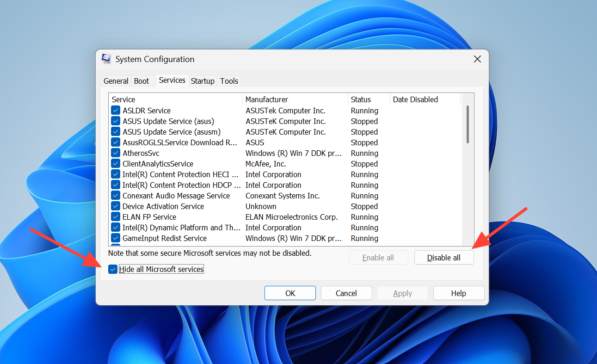The image size is (597, 364).
Task: Toggle Hide all Microsoft services checkbox
Action: (112, 269)
